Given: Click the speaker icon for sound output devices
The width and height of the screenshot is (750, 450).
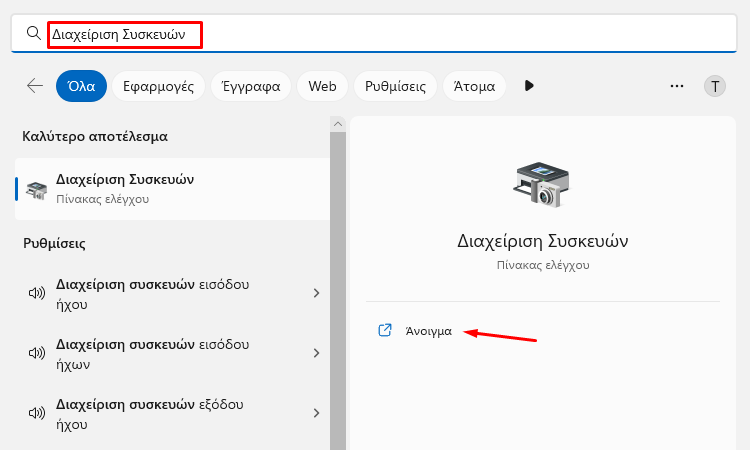Looking at the screenshot, I should [x=37, y=413].
